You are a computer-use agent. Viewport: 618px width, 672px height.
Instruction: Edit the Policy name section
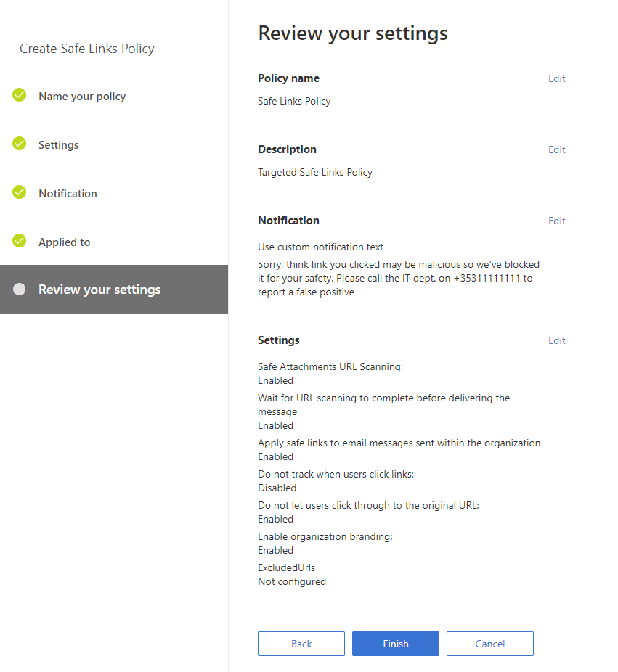pyautogui.click(x=556, y=78)
